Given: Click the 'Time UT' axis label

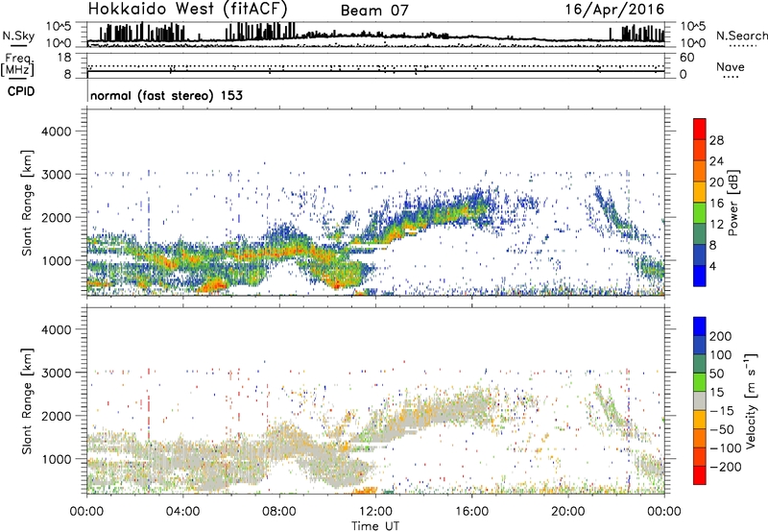Looking at the screenshot, I should (375, 525).
